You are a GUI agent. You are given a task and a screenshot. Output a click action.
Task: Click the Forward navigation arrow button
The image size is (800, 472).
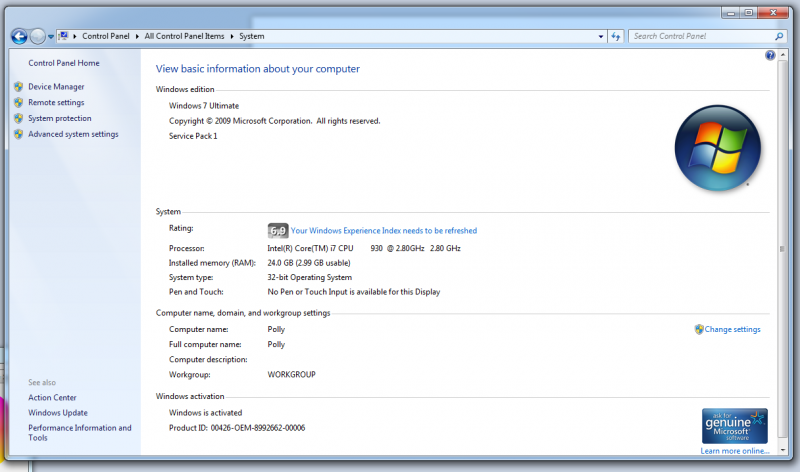point(38,36)
